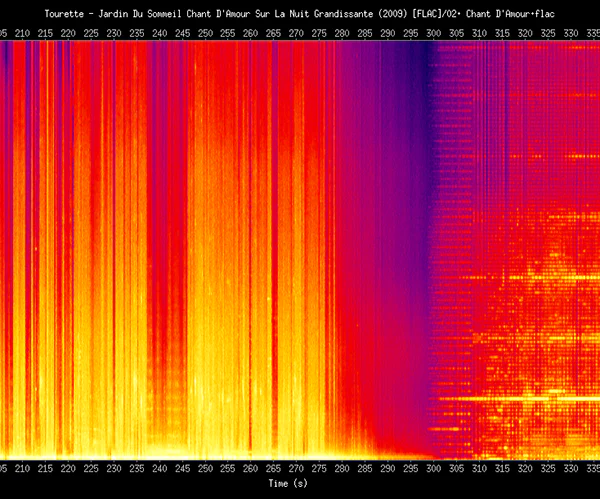Screen dimensions: 600x499
Task: Pick the 275 marker on the top axis
Action: (319, 33)
